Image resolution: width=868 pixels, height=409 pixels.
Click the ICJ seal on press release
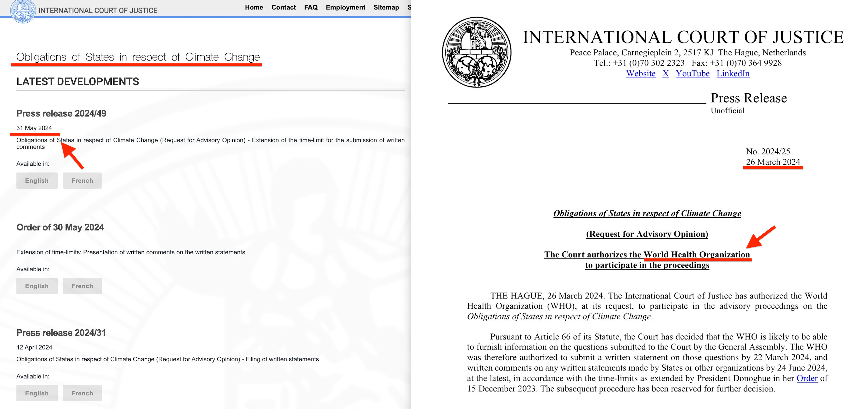point(476,52)
